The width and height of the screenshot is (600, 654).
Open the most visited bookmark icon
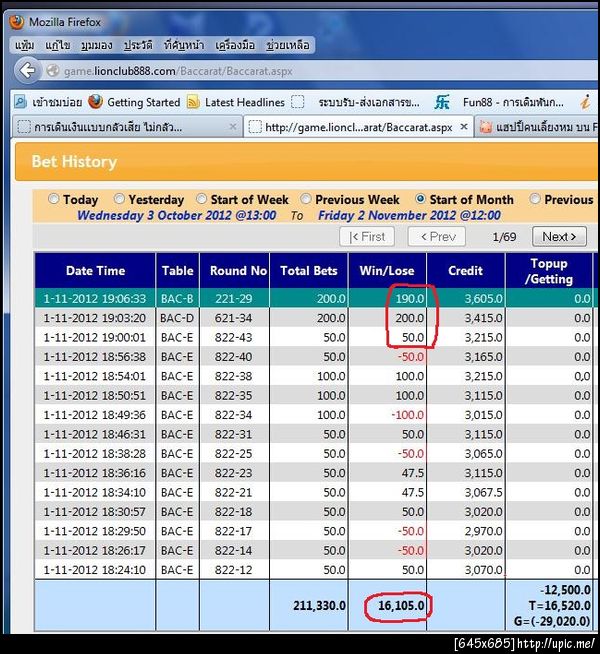[20, 102]
